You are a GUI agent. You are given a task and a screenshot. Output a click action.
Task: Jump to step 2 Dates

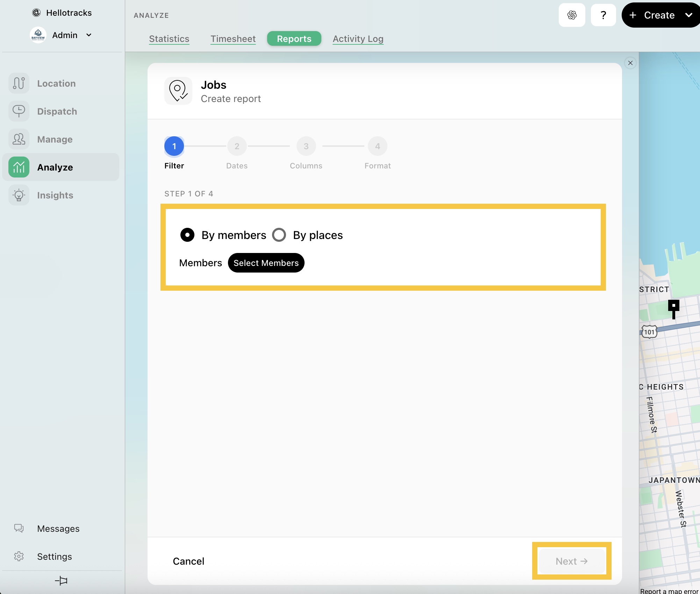pos(237,146)
